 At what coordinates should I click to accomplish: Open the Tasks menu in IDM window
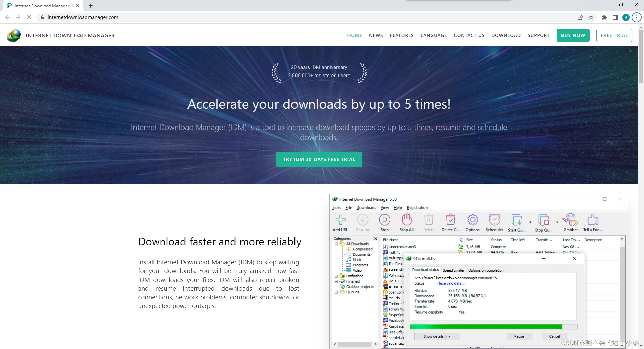(336, 208)
